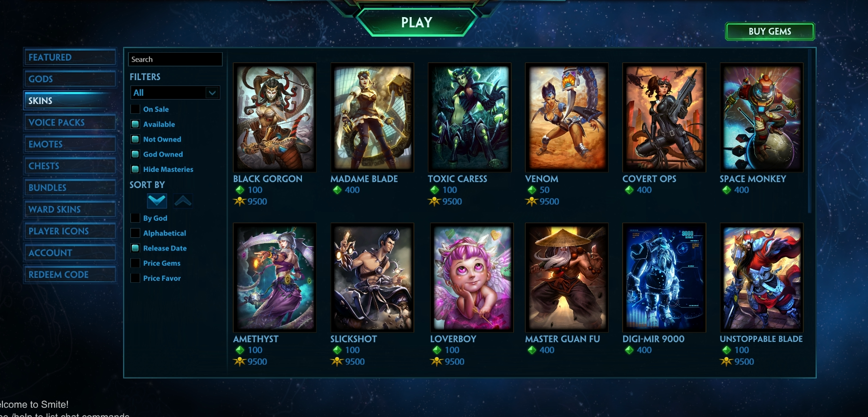868x417 pixels.
Task: Click the gem icon under Venom
Action: 532,190
